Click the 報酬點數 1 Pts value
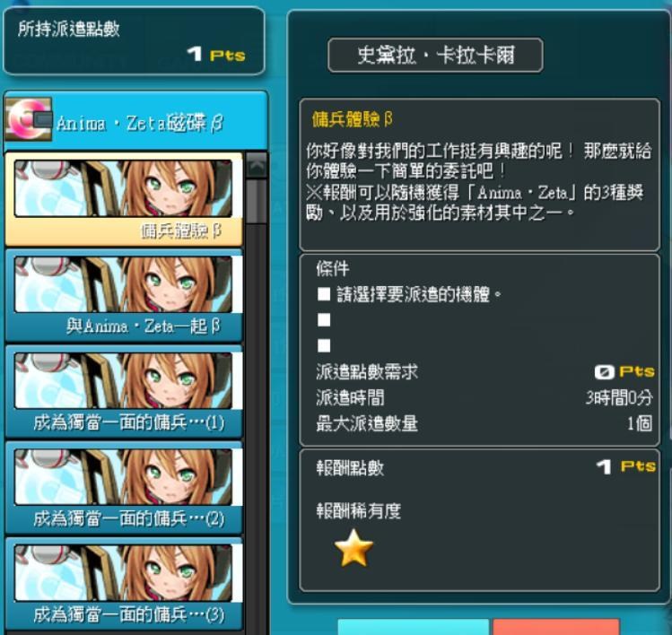 [x=625, y=466]
